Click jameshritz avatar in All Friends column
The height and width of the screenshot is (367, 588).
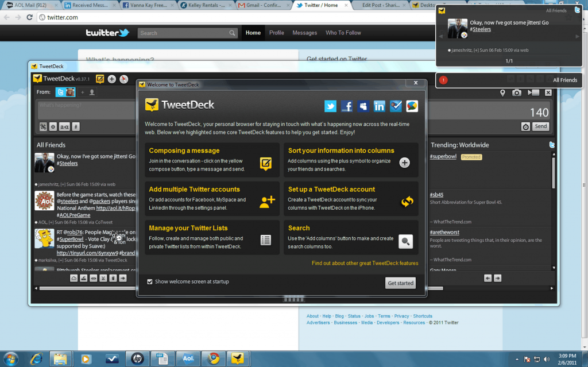(x=44, y=163)
